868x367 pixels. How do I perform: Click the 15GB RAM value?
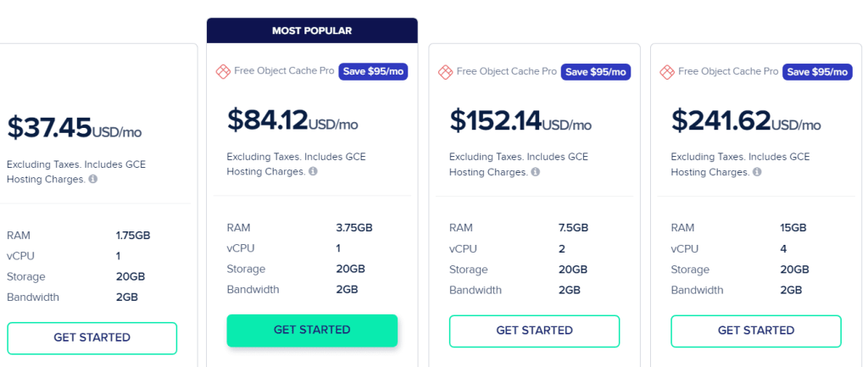[x=793, y=227]
